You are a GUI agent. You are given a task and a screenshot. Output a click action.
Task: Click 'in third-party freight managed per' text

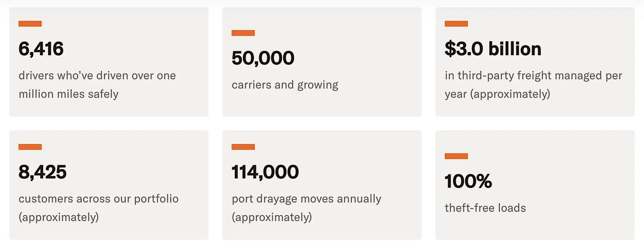pyautogui.click(x=534, y=76)
